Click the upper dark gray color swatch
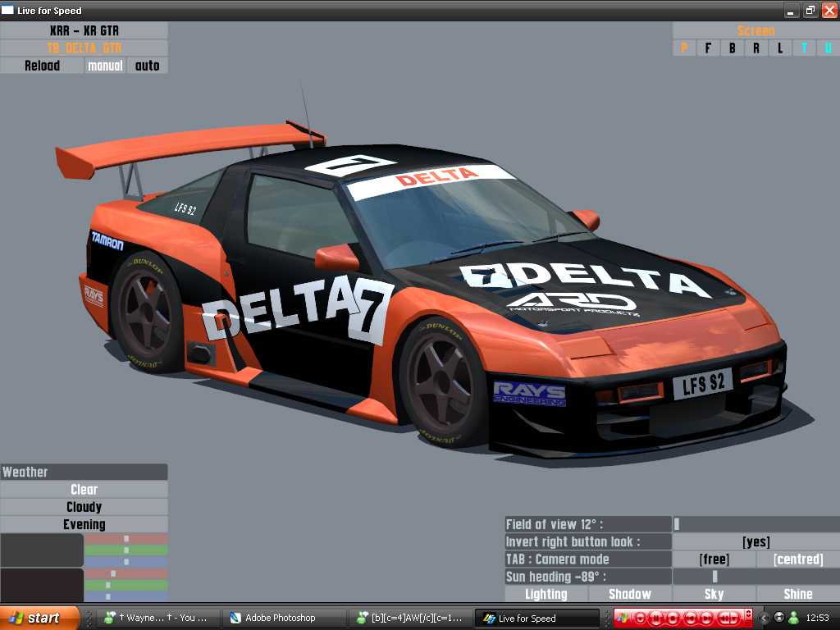This screenshot has width=840, height=630. click(x=42, y=550)
